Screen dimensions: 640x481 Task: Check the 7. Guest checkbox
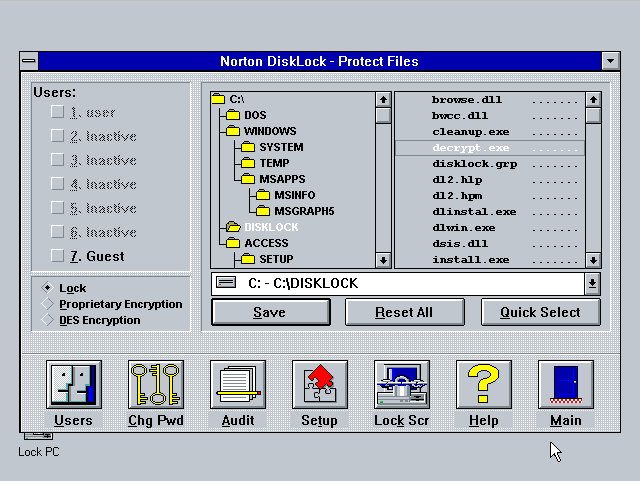pos(58,256)
